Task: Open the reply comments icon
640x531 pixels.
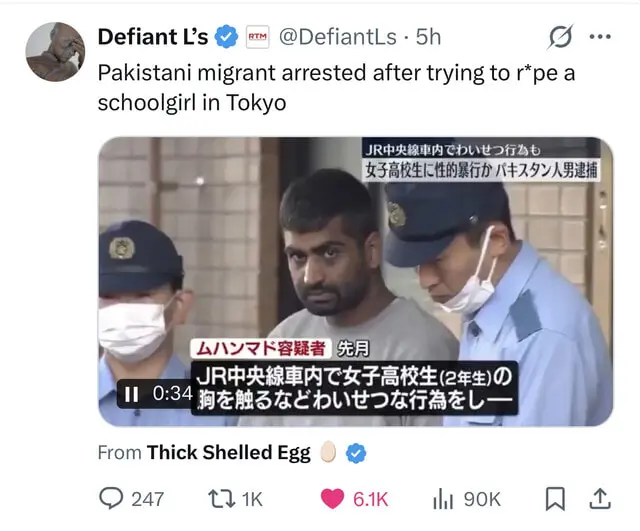Action: pos(111,498)
